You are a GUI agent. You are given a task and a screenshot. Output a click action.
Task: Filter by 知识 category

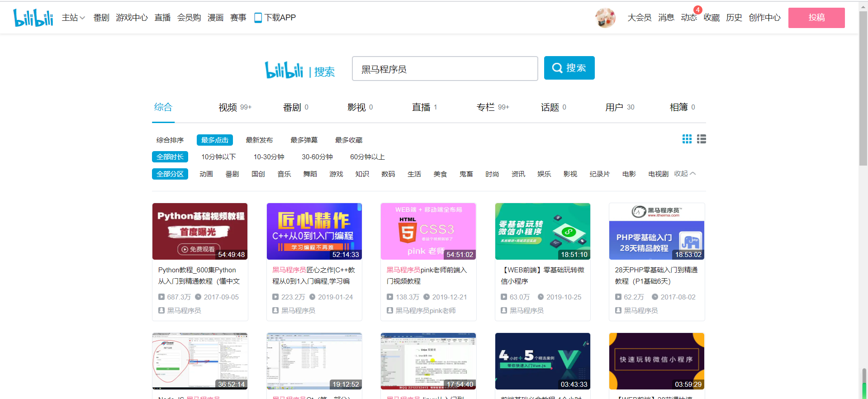pyautogui.click(x=362, y=174)
